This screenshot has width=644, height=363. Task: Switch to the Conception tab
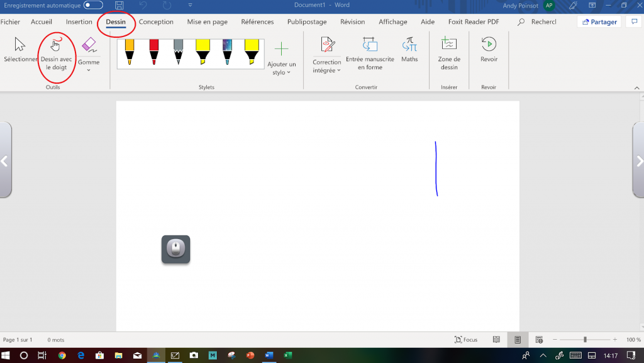pyautogui.click(x=156, y=22)
